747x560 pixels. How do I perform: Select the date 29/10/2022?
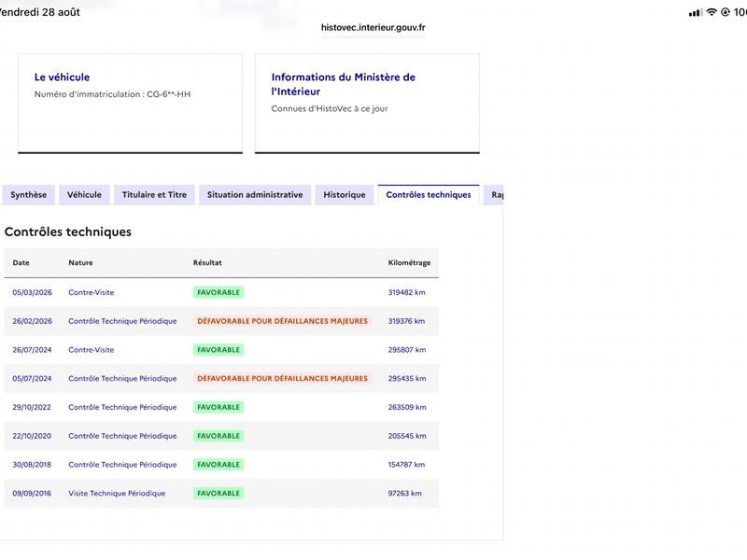coord(32,407)
